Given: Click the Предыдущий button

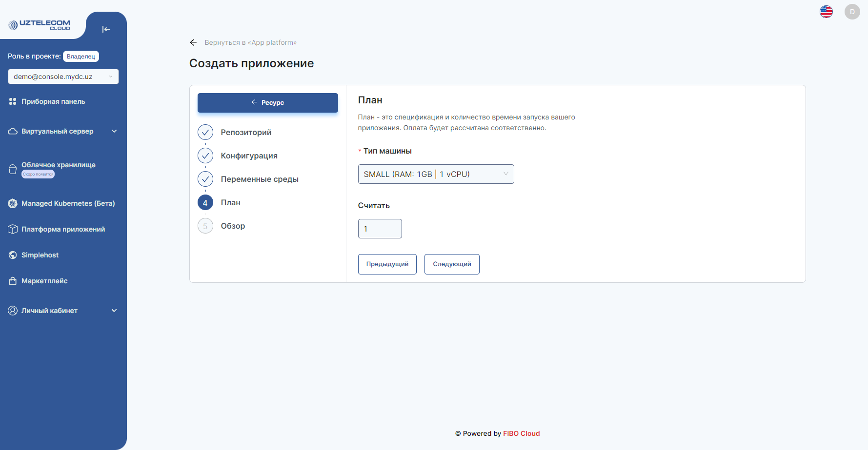Looking at the screenshot, I should pos(387,264).
